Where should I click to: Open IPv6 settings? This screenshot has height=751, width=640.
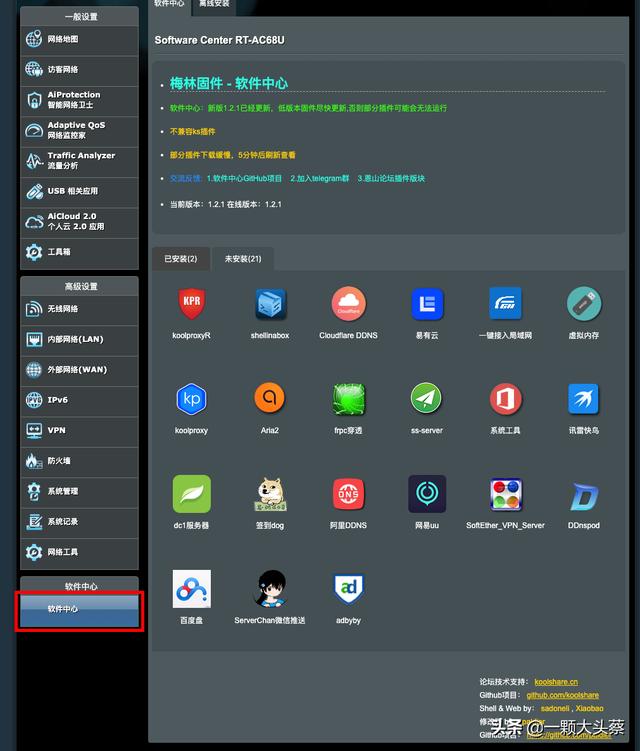pyautogui.click(x=80, y=400)
